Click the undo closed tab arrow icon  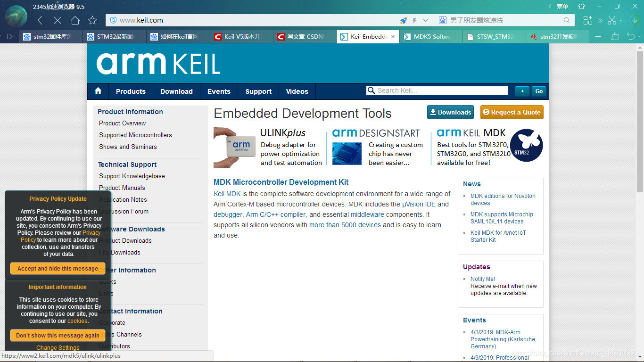tap(630, 37)
